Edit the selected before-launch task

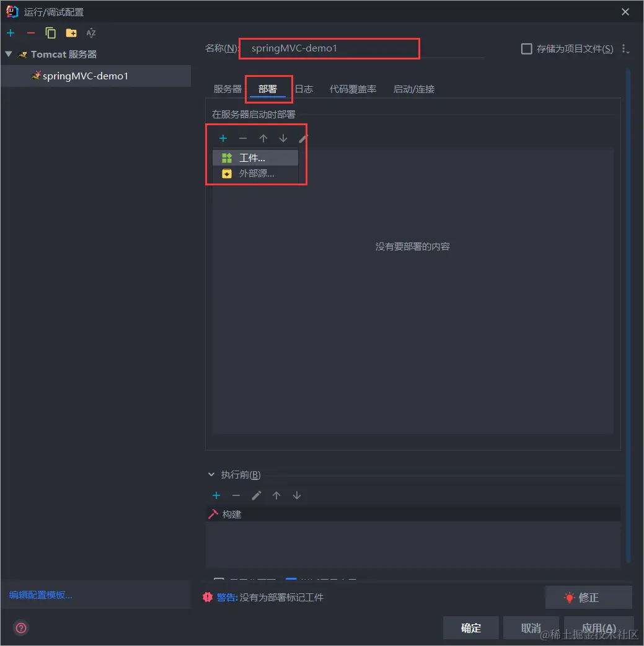pyautogui.click(x=256, y=495)
